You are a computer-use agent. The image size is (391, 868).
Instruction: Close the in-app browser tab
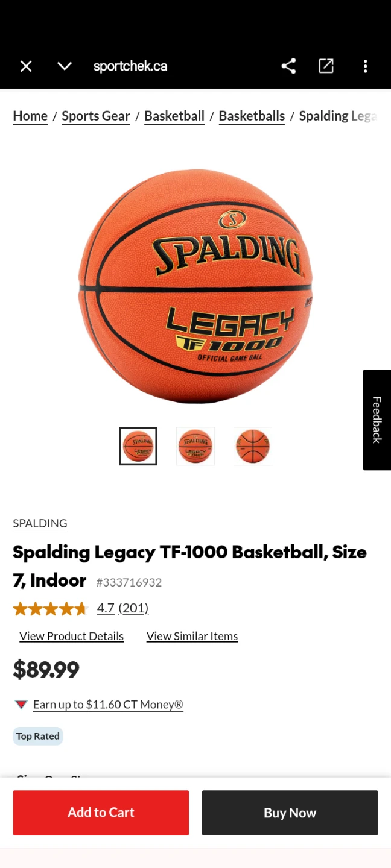click(26, 66)
